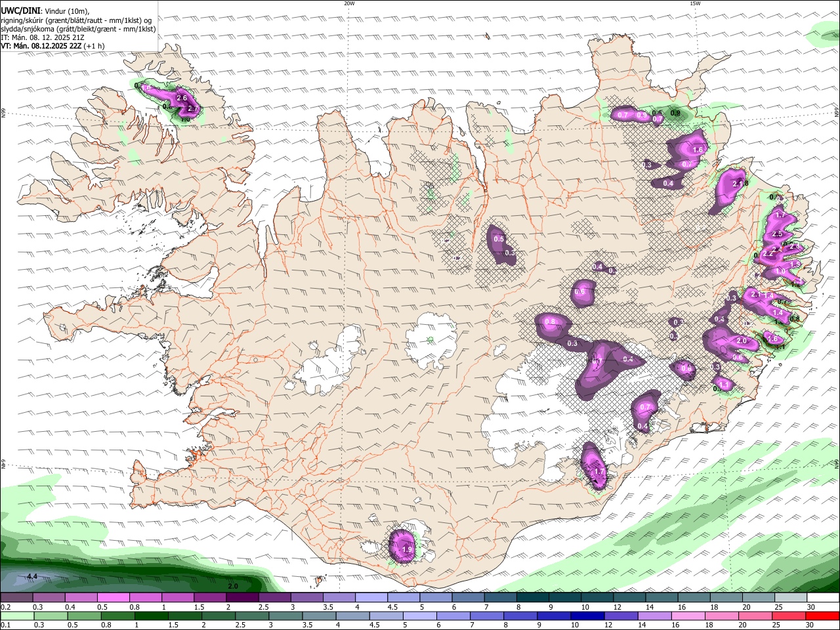Click the rain swatch between 5 and 6
Viewport: 840px width, 630px height.
pos(419,616)
